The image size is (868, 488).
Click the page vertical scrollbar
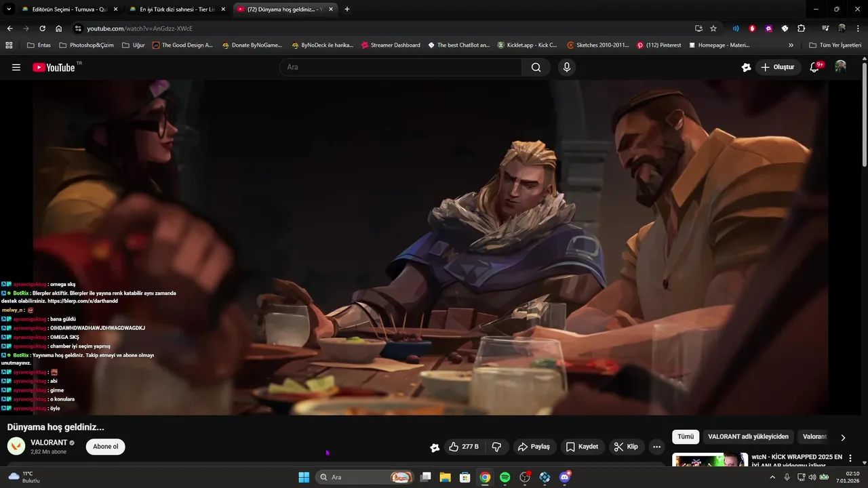[864, 115]
